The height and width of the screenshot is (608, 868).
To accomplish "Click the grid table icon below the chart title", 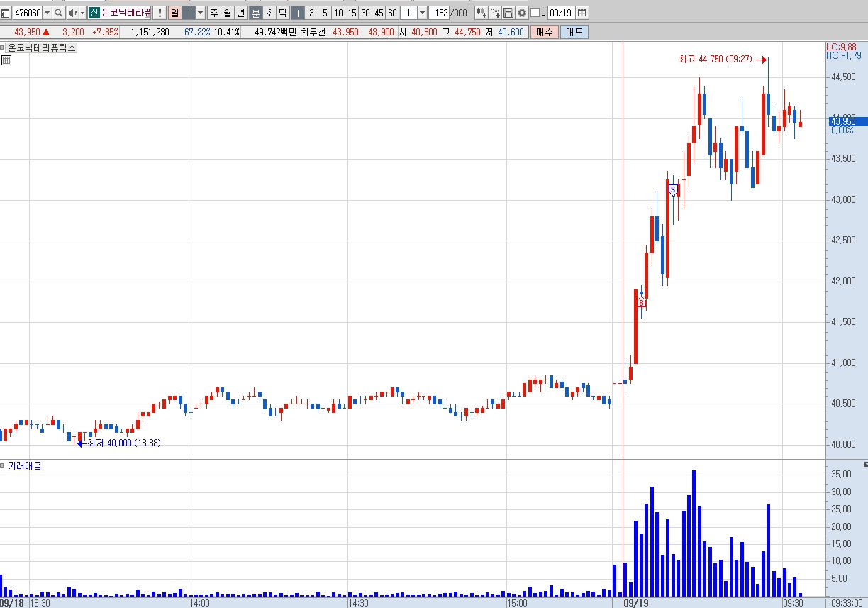I will (x=6, y=60).
